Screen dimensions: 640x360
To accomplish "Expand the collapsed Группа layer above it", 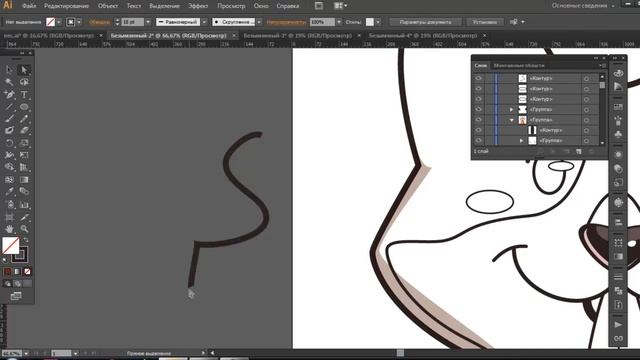I will click(511, 109).
